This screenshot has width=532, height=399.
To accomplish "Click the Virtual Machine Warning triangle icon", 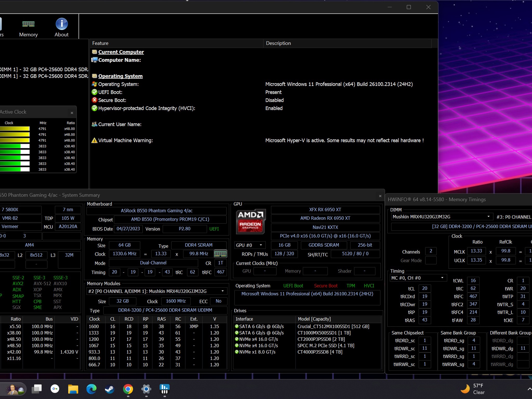I will pos(95,140).
